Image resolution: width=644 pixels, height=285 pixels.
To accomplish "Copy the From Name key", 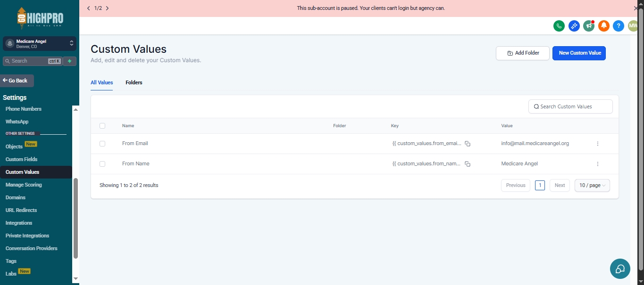I will pos(468,164).
